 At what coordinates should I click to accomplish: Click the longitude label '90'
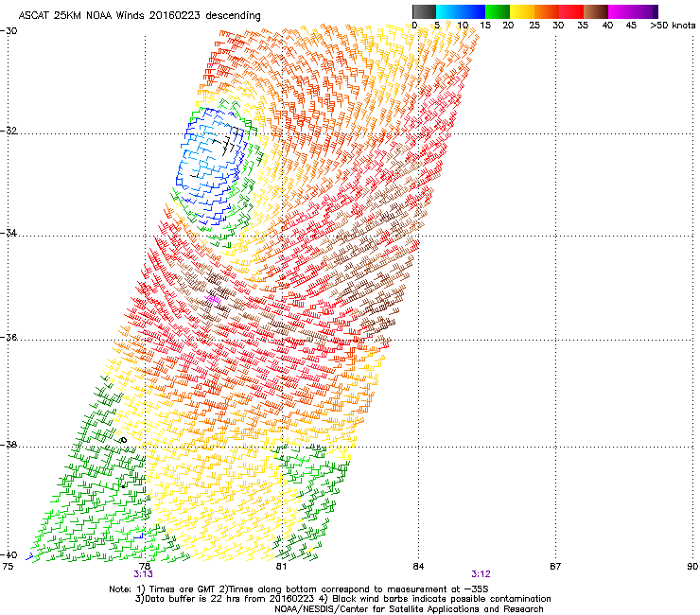coord(692,567)
